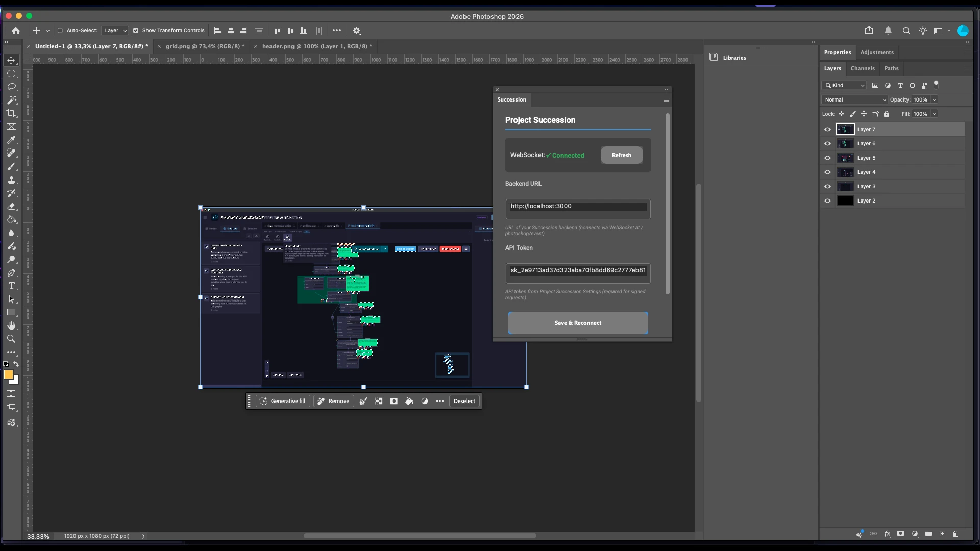
Task: Select the Pen tool
Action: (x=11, y=272)
